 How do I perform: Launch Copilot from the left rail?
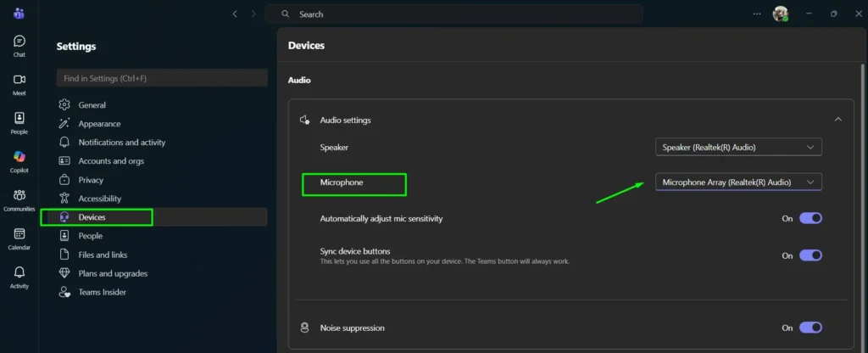[x=19, y=162]
